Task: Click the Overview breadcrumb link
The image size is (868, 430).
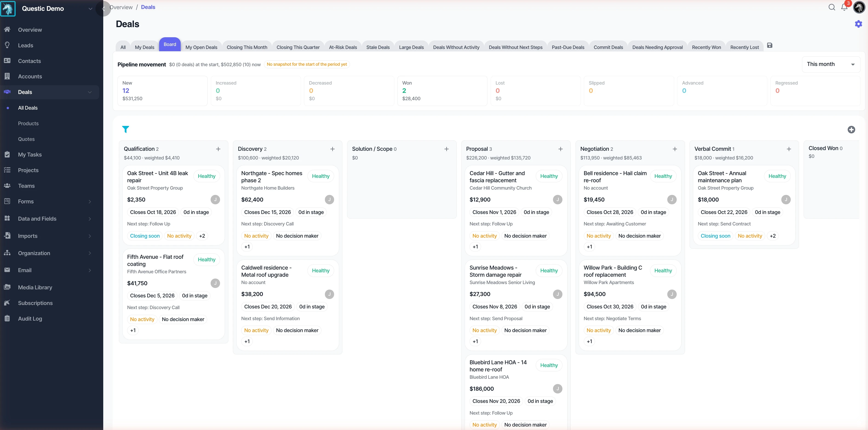Action: 121,7
